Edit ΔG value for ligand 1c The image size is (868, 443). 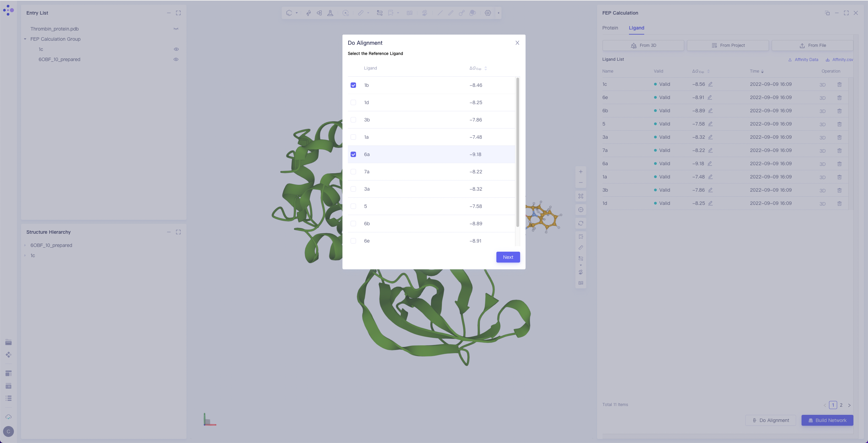point(710,84)
